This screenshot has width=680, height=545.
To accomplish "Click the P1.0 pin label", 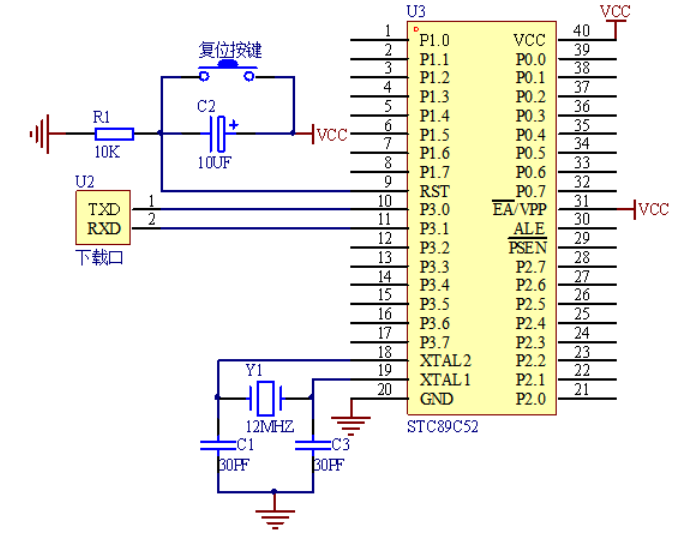I will 435,40.
